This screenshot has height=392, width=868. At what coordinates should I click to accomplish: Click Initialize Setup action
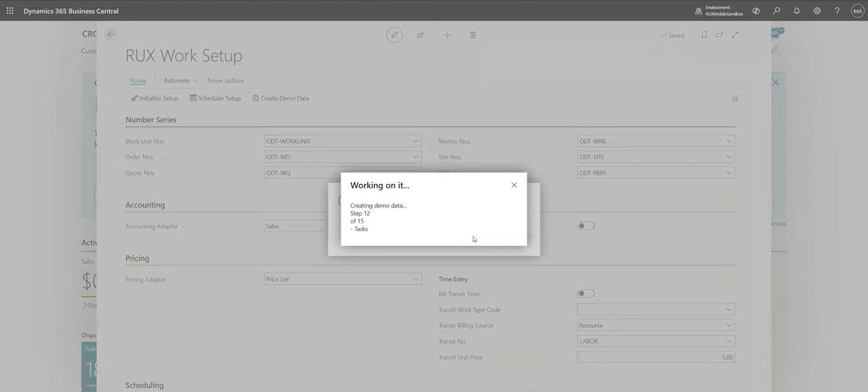(x=154, y=98)
